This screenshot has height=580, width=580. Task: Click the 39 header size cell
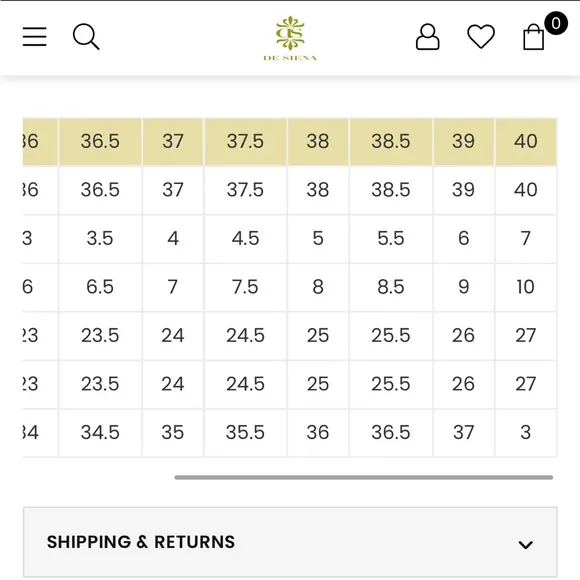[x=463, y=141]
